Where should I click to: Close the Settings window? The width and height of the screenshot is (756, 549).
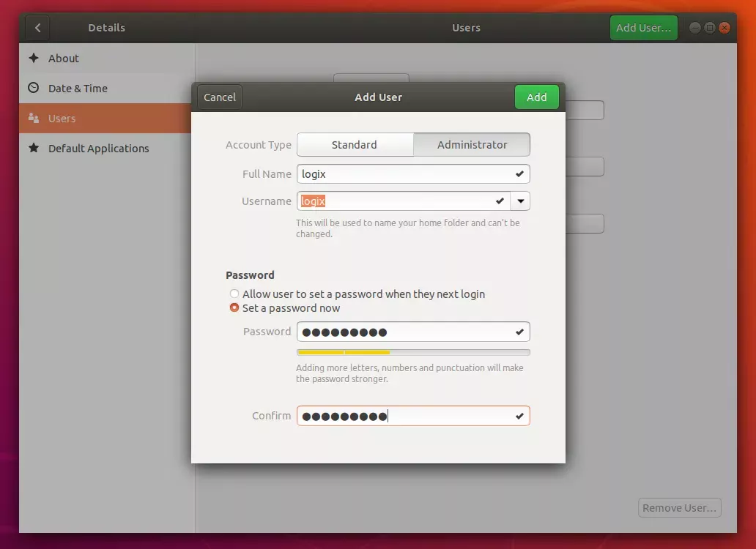pos(724,28)
